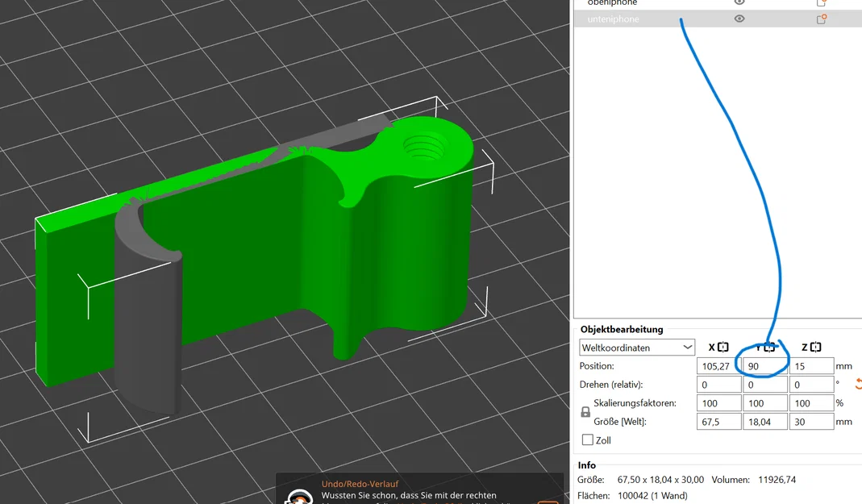
Task: Click the Drehen X rotation field
Action: click(719, 385)
